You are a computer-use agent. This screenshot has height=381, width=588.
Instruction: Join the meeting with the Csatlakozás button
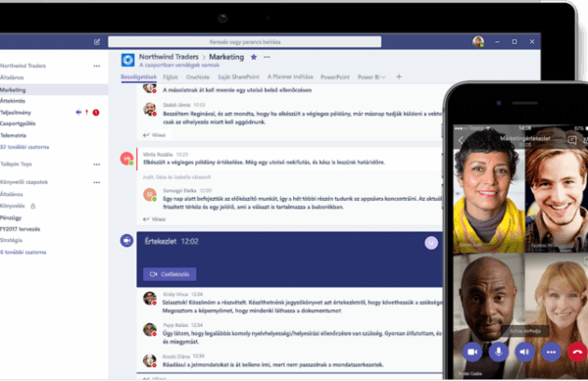pyautogui.click(x=170, y=274)
